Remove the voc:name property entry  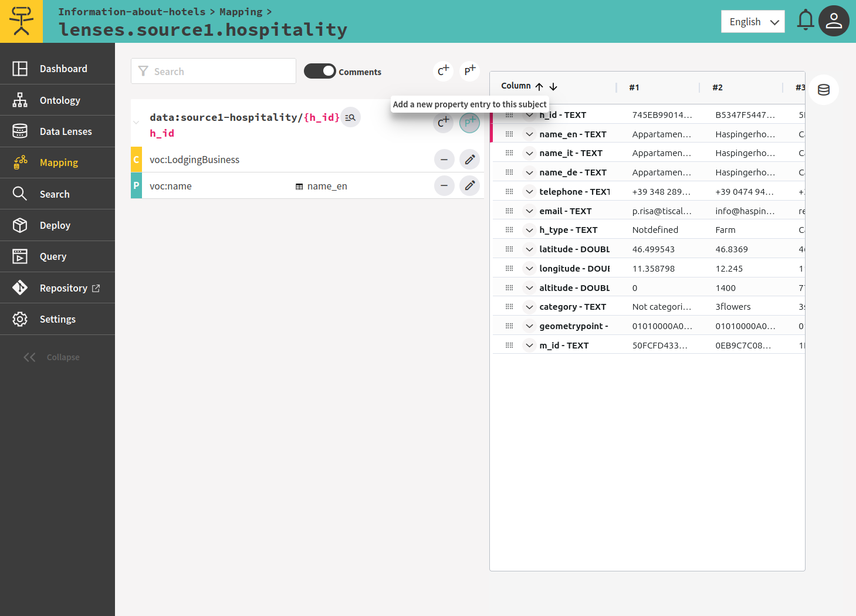(x=444, y=186)
